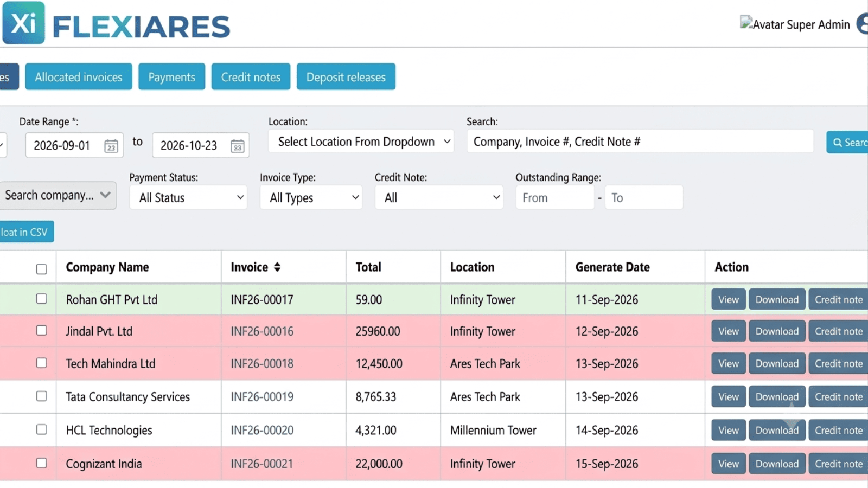Image resolution: width=868 pixels, height=488 pixels.
Task: Click the Outstanding Range To field
Action: [x=644, y=197]
